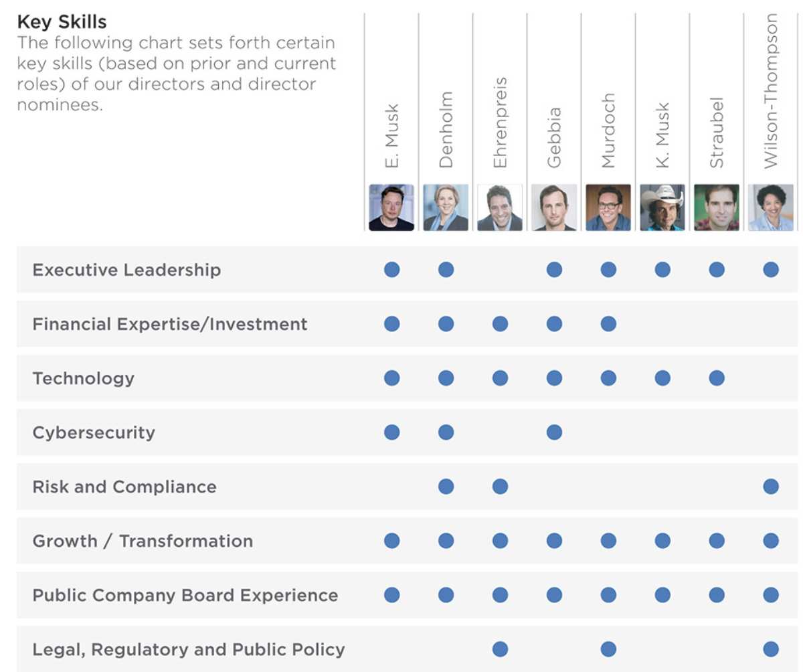803x672 pixels.
Task: Select the Denholm headshot photo
Action: click(446, 207)
